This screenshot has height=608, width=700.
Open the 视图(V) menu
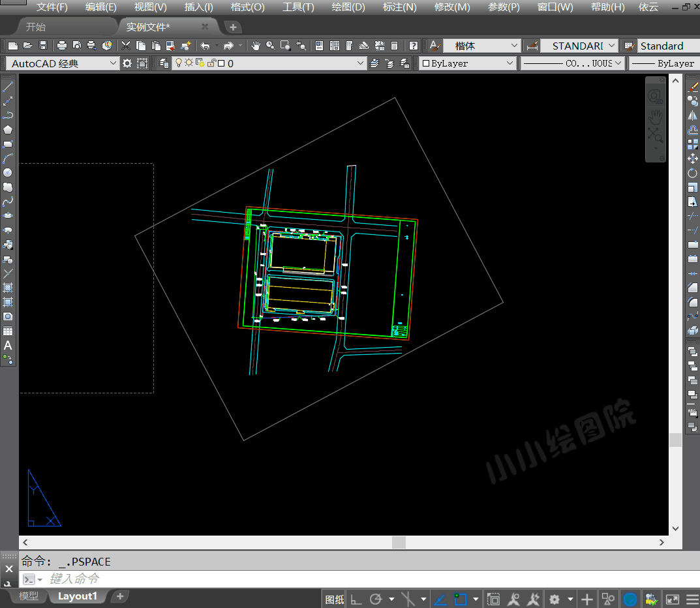tap(151, 7)
